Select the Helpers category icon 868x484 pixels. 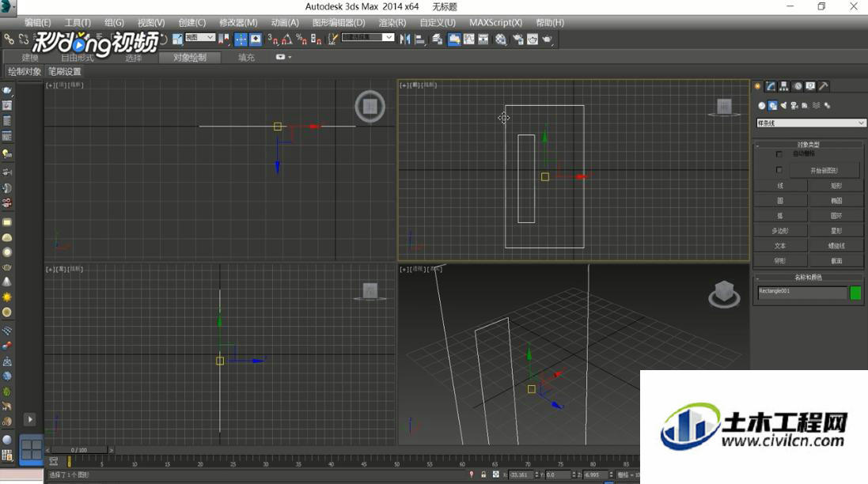(x=805, y=105)
